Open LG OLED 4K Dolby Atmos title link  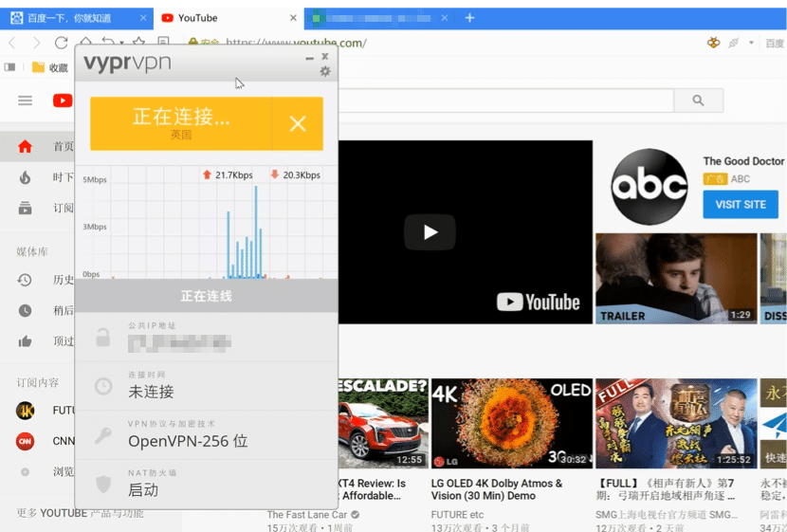pyautogui.click(x=497, y=489)
